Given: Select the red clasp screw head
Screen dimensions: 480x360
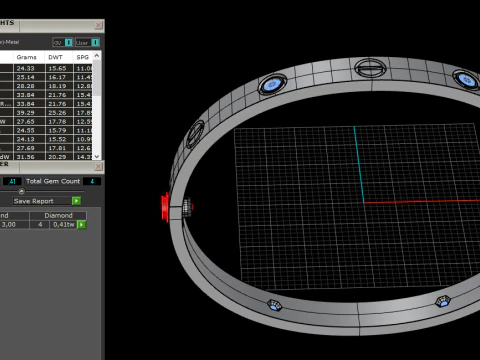Looking at the screenshot, I should pos(165,207).
